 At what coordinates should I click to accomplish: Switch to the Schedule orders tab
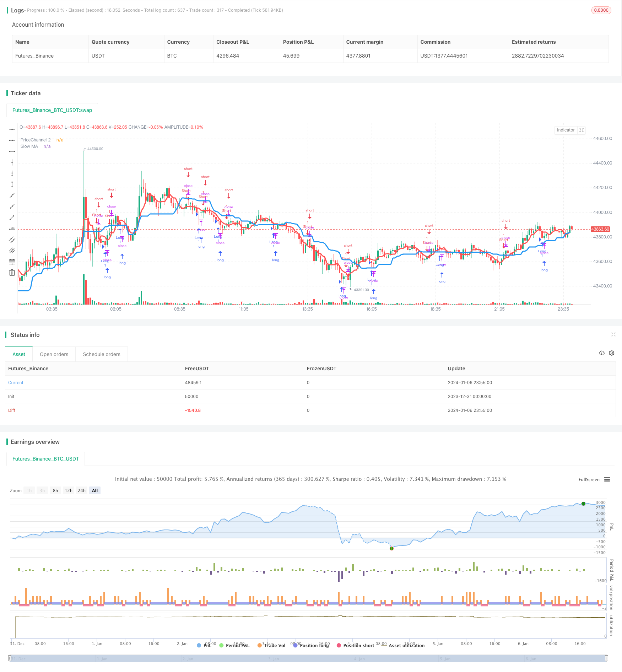[102, 354]
